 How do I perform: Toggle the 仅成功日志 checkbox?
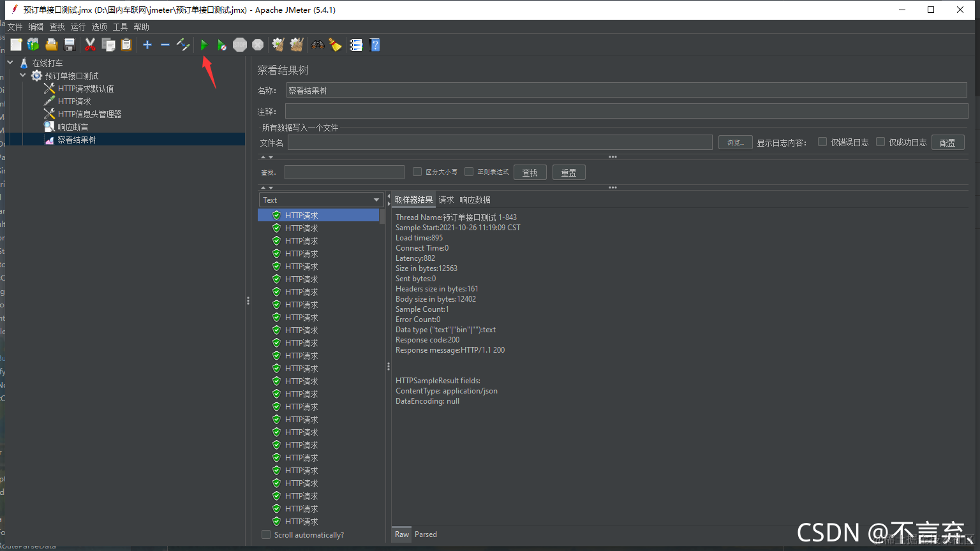[880, 142]
